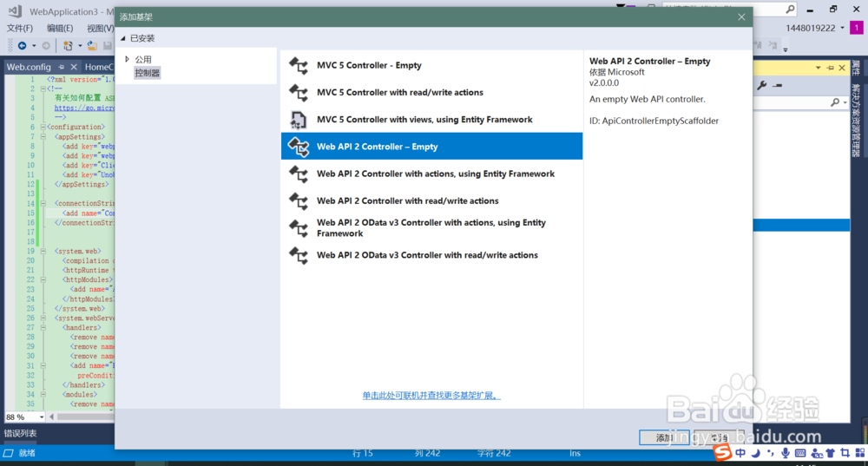Click the save disk toolbar icon
The width and height of the screenshot is (868, 466).
pos(108,46)
